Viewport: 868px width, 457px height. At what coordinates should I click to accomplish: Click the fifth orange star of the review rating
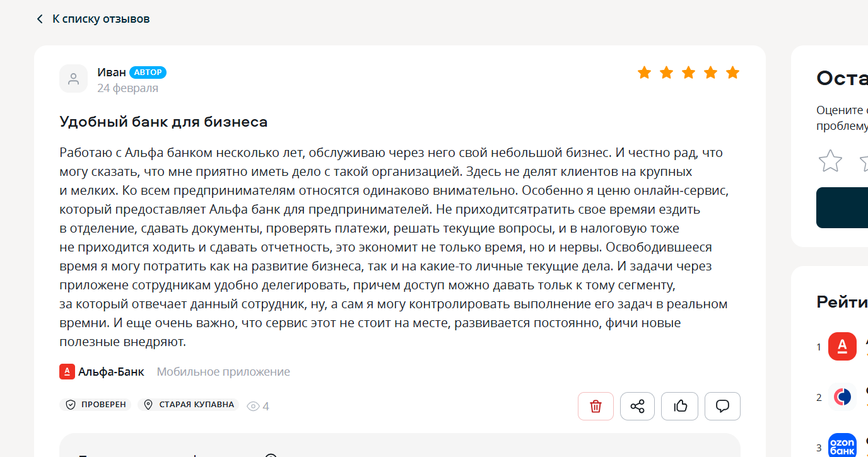click(732, 72)
